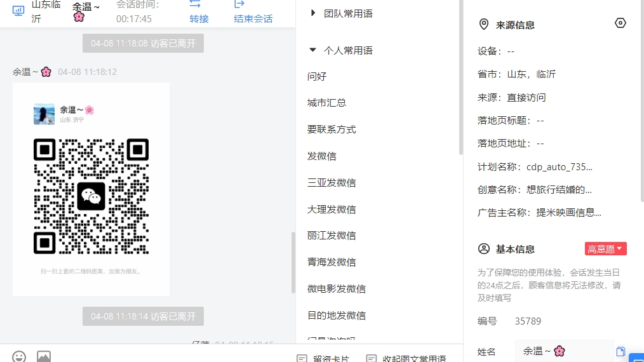Click the blue floating button at the bottom right corner
Image resolution: width=644 pixels, height=362 pixels.
pyautogui.click(x=636, y=358)
